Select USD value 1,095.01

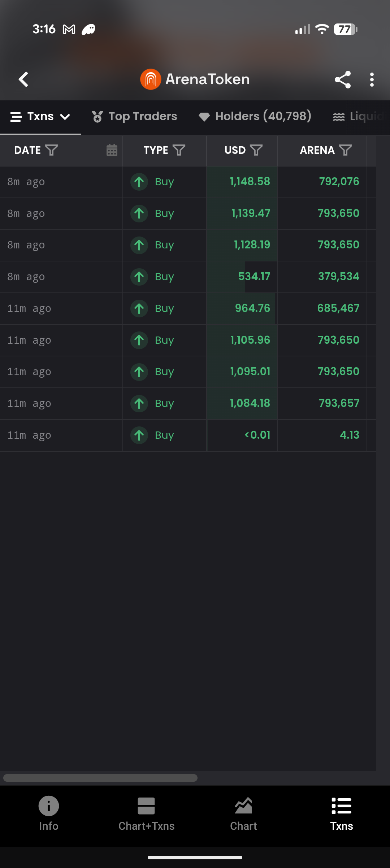tap(250, 372)
